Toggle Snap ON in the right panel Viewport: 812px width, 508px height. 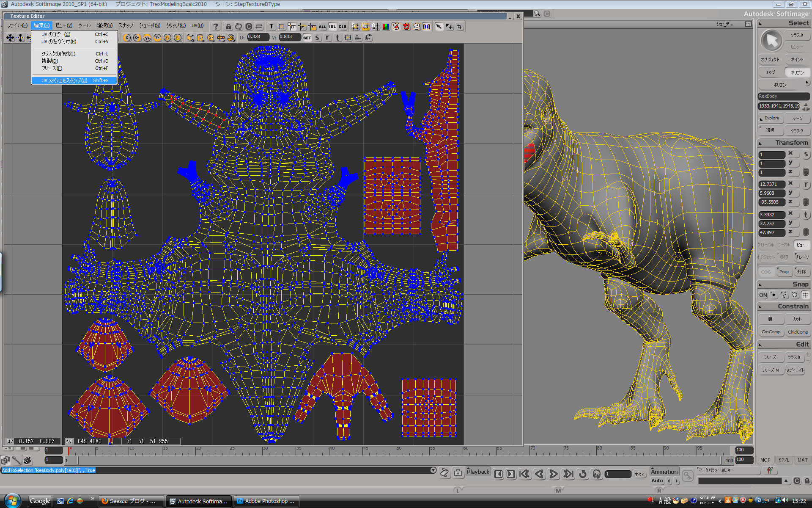(x=763, y=295)
